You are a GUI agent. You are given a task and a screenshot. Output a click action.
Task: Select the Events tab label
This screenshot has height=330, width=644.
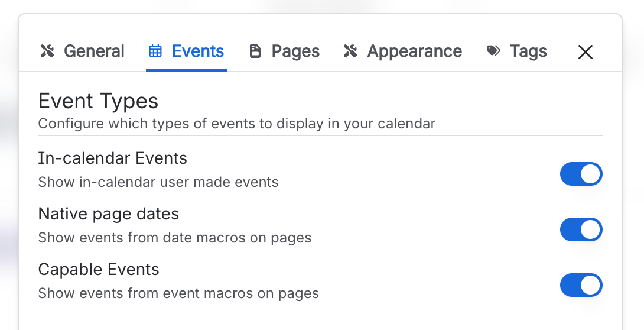pos(198,51)
